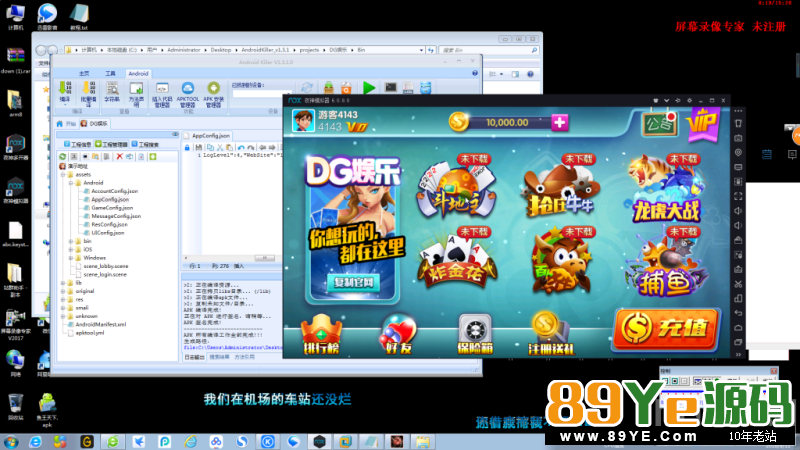Click the red X delete icon
Screen dimensions: 800x450
pos(119,157)
